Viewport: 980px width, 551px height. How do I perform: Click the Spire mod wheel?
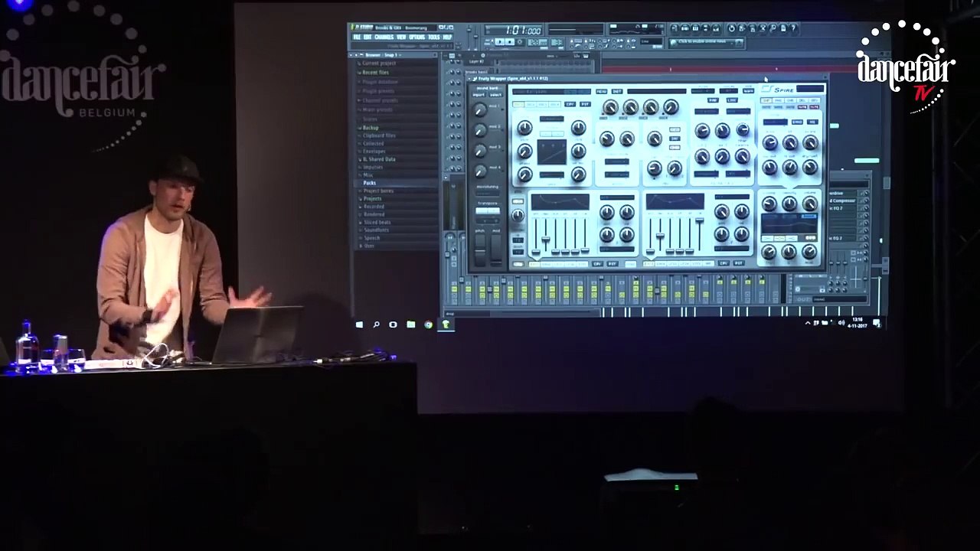click(496, 250)
